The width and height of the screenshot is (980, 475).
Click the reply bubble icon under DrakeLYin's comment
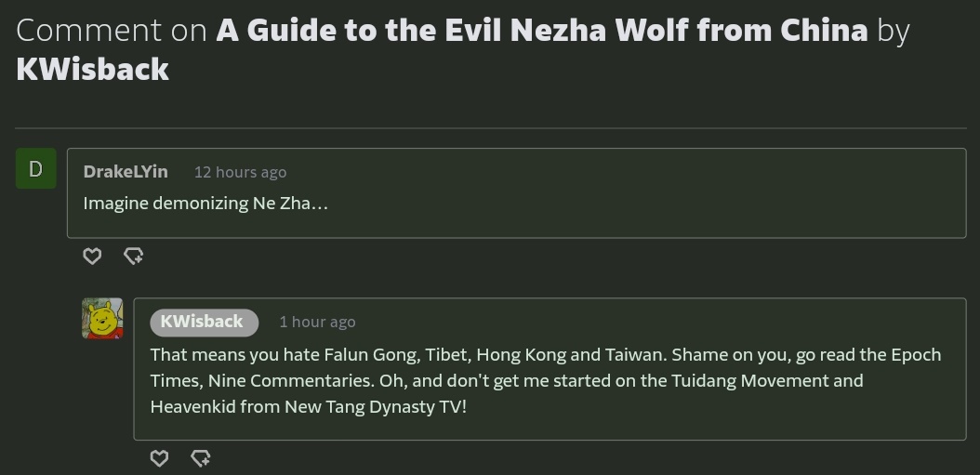[x=133, y=256]
